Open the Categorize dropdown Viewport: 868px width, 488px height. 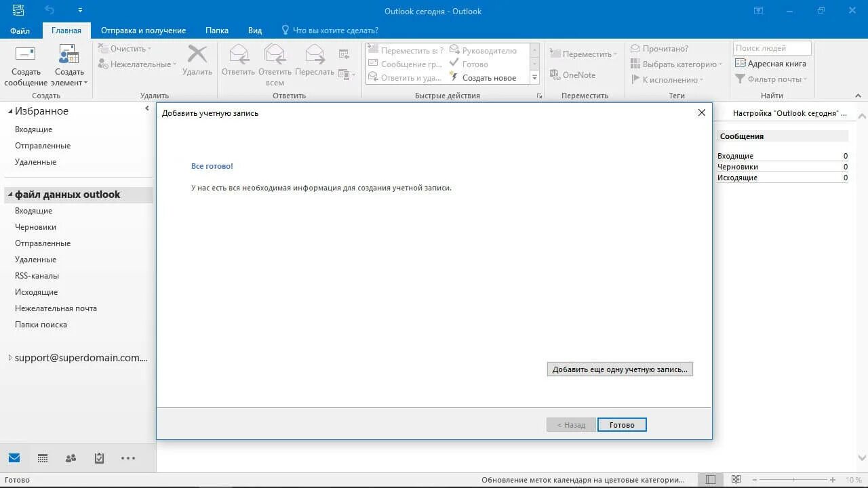[676, 64]
